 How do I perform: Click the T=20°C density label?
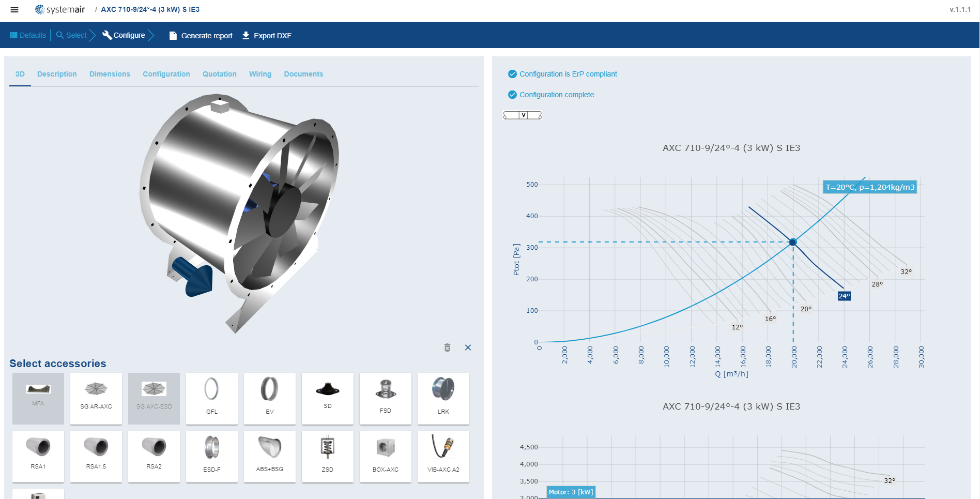870,187
